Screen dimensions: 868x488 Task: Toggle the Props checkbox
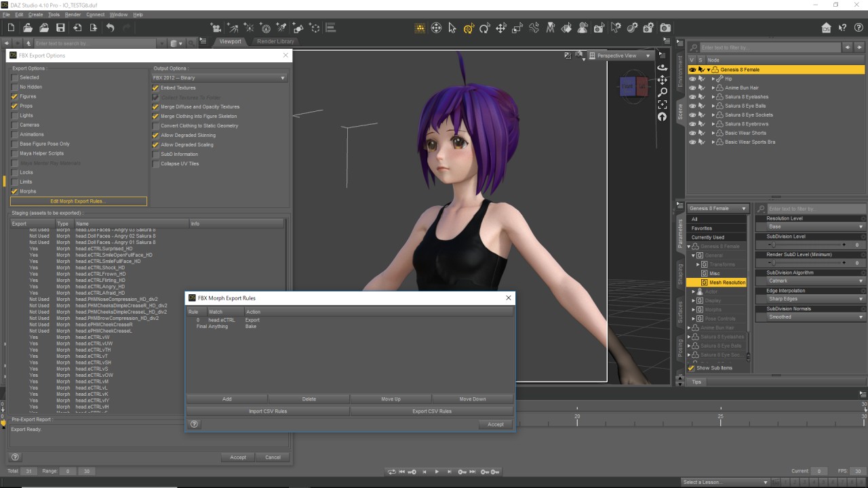[x=14, y=106]
